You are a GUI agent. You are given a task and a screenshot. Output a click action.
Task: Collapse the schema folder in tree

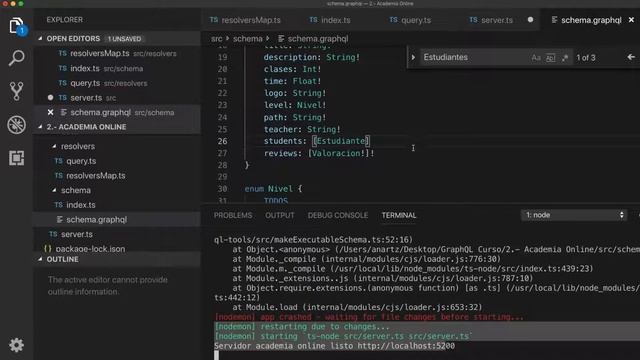54,190
